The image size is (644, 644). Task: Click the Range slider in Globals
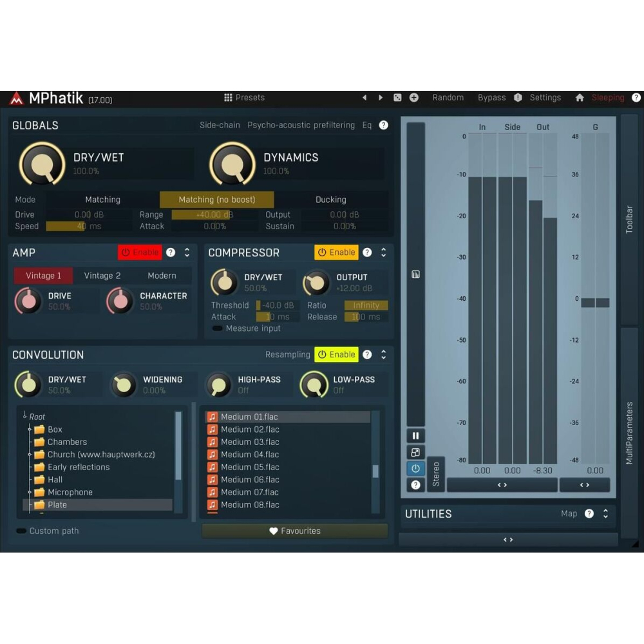[x=214, y=215]
